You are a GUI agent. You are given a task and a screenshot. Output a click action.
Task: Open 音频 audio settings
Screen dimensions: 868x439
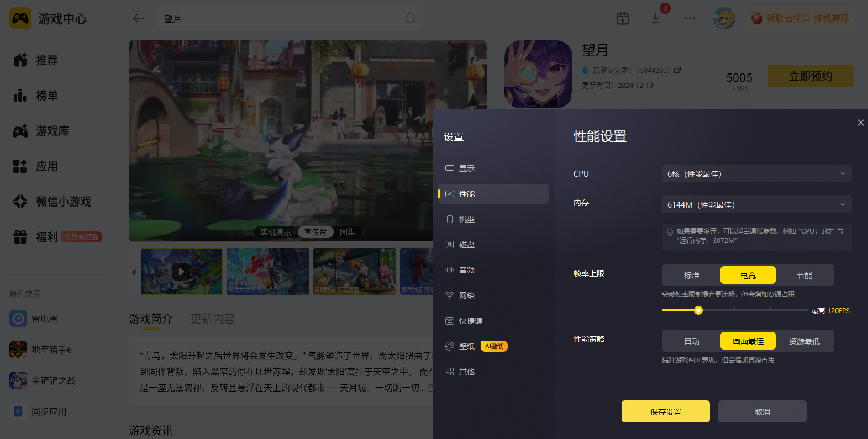click(x=493, y=270)
